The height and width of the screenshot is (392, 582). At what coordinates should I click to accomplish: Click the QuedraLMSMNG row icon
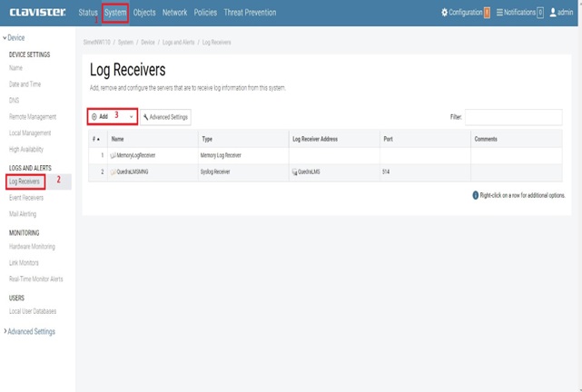[x=113, y=171]
